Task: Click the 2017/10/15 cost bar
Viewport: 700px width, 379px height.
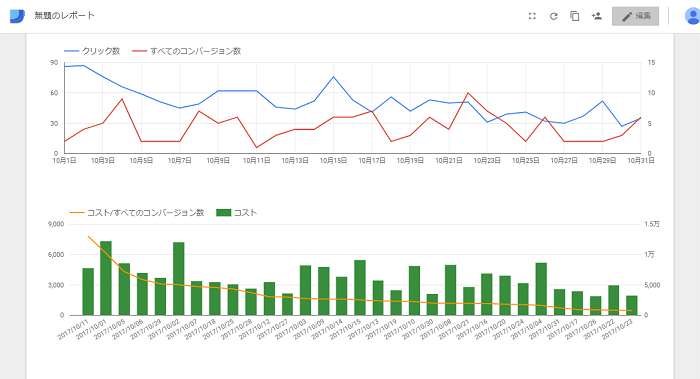Action: pyautogui.click(x=360, y=287)
